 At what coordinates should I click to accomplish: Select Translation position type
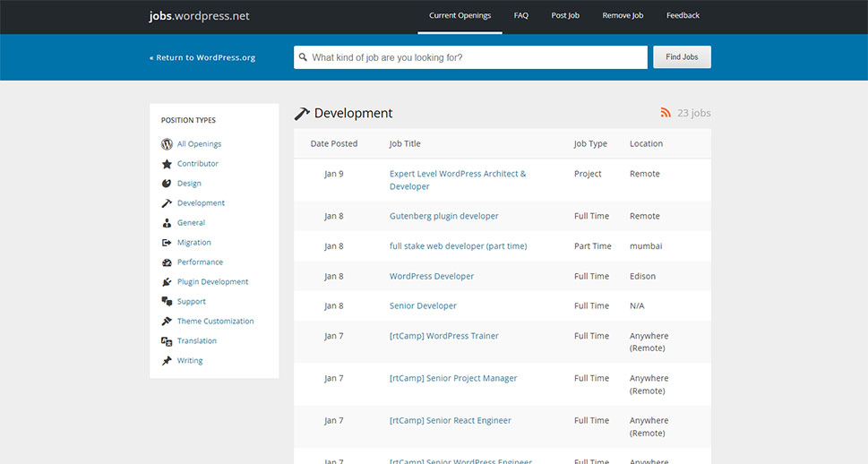pos(196,341)
